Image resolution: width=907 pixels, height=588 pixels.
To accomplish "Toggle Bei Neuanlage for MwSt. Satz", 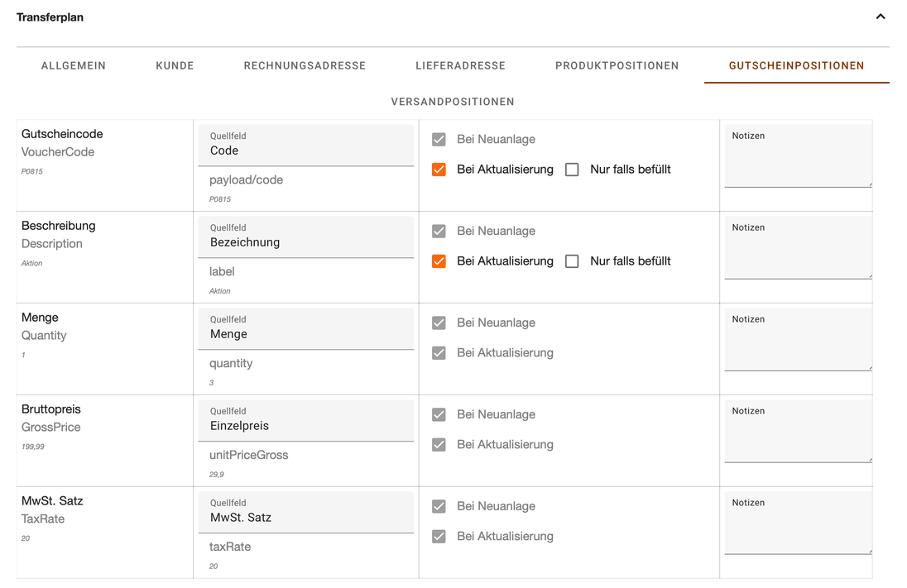I will (x=439, y=506).
